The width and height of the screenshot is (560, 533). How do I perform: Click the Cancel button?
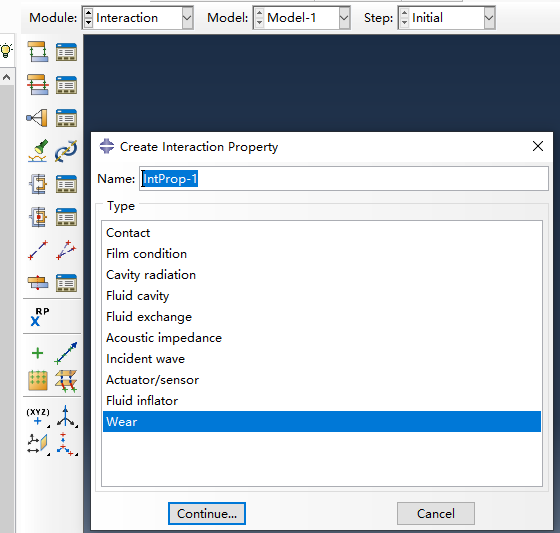(x=436, y=513)
